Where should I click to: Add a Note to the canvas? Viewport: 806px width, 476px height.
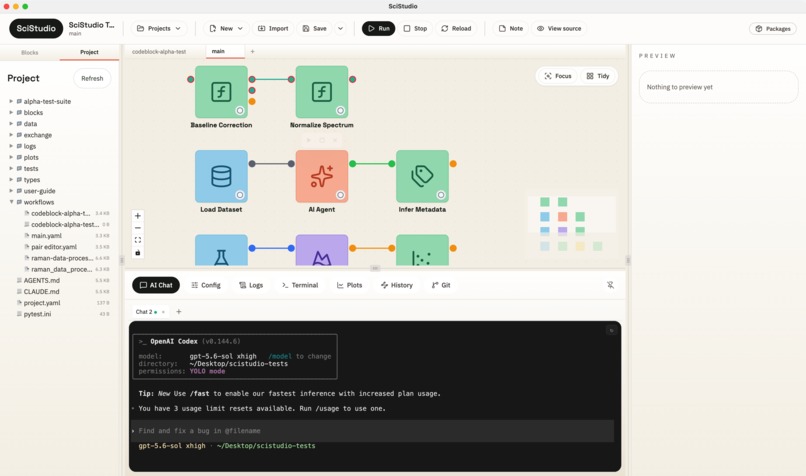tap(511, 28)
